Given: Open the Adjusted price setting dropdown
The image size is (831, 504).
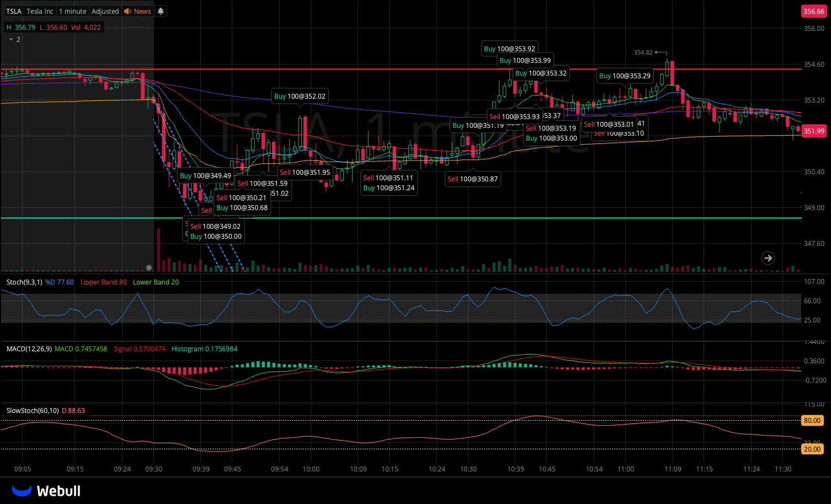Looking at the screenshot, I should pyautogui.click(x=105, y=11).
